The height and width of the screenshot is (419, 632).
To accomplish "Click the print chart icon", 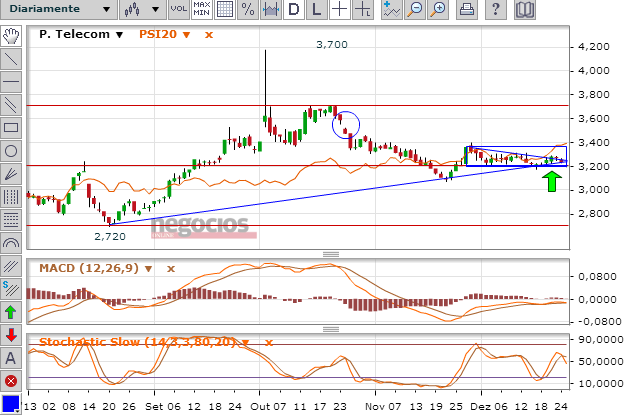I will [x=466, y=9].
